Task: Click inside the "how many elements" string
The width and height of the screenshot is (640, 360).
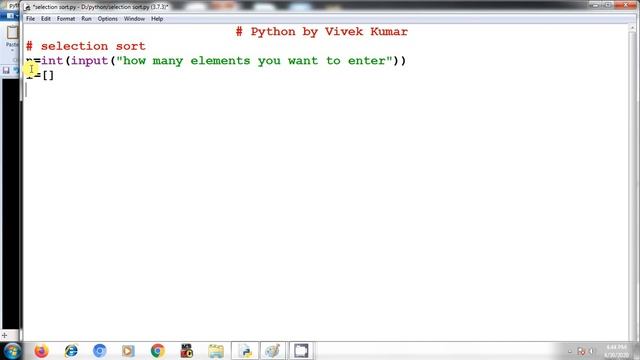Action: click(254, 61)
